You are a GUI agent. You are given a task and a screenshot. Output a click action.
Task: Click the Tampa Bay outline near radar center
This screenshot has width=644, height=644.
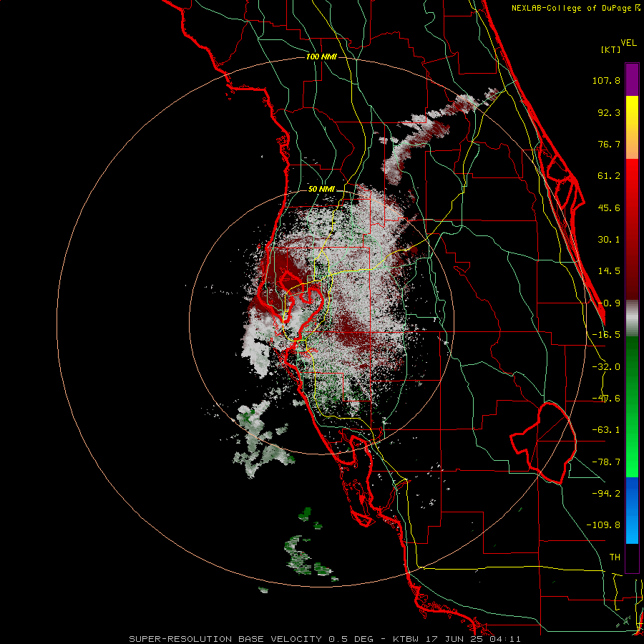[x=302, y=306]
